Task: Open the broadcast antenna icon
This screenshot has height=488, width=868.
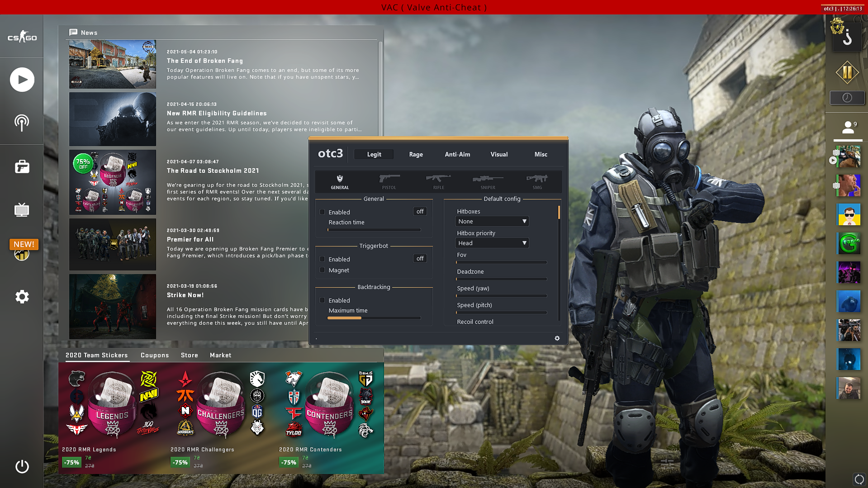Action: coord(22,123)
